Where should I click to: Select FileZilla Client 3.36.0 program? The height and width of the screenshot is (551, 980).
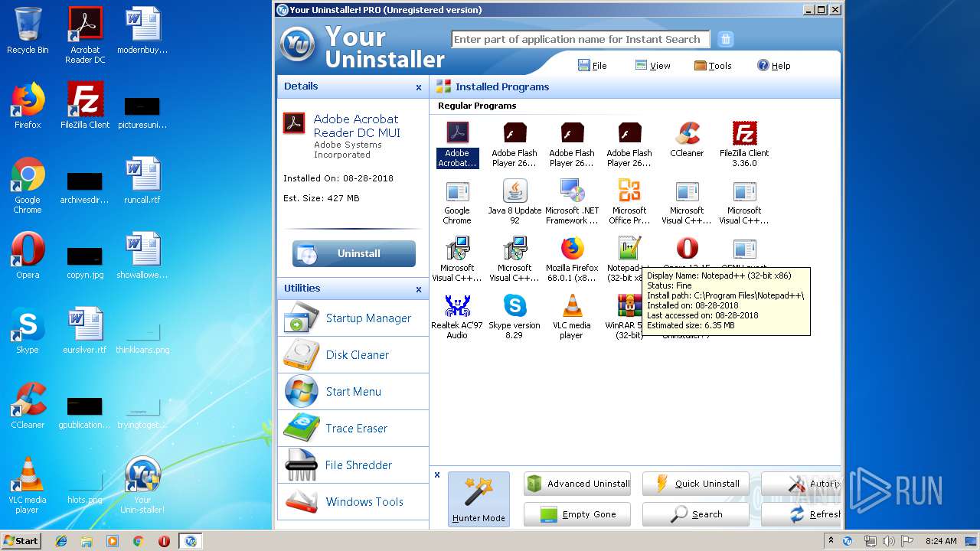point(744,144)
